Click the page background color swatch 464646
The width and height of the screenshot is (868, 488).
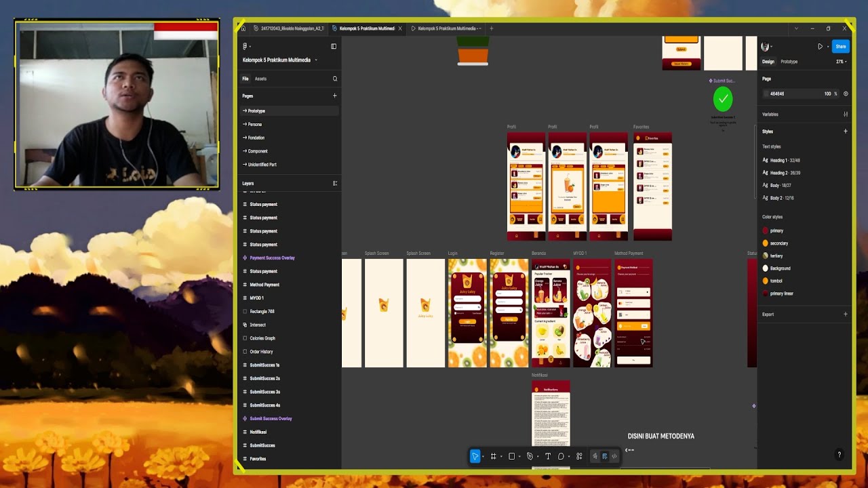pos(766,94)
